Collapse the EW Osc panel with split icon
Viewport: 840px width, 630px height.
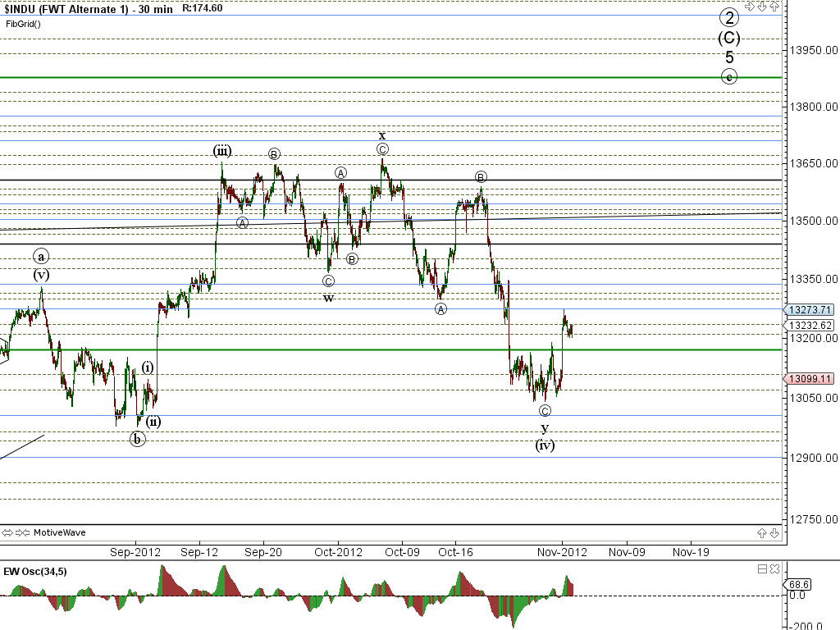(762, 568)
